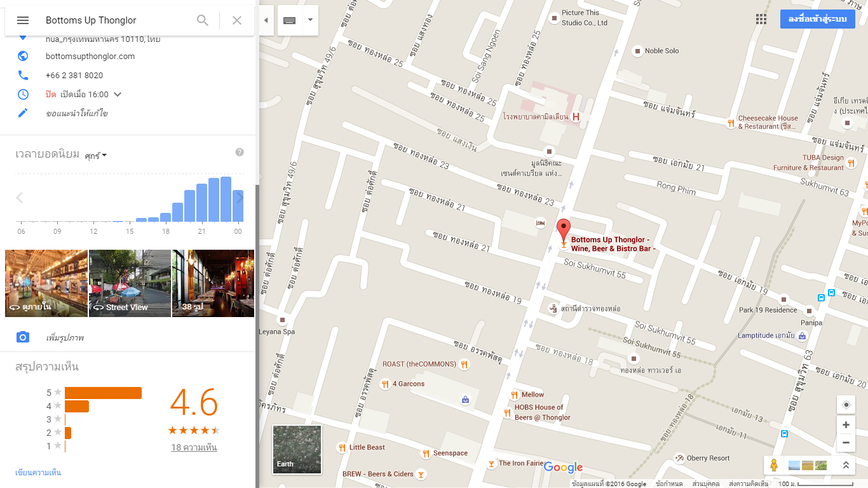Click the Seenspace restaurant marker

[x=426, y=454]
